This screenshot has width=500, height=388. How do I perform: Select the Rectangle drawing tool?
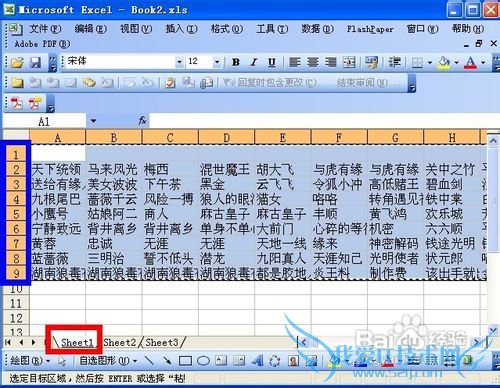coord(185,361)
